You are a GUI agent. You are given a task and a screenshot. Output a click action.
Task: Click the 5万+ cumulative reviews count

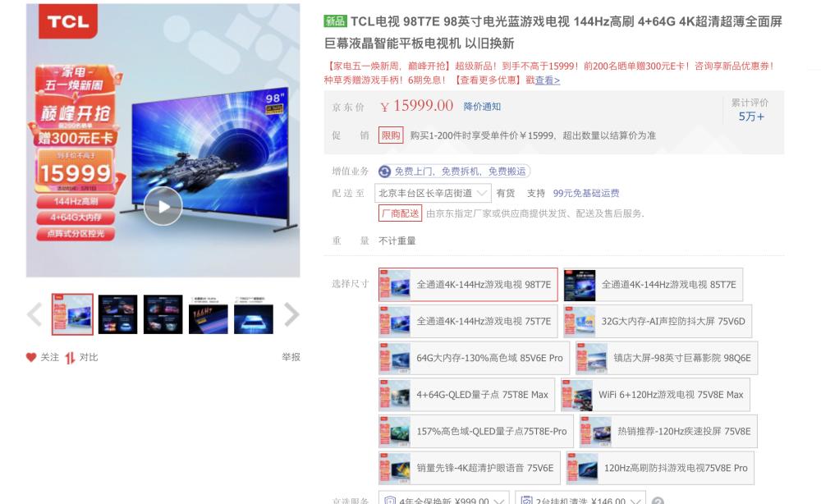click(x=751, y=117)
